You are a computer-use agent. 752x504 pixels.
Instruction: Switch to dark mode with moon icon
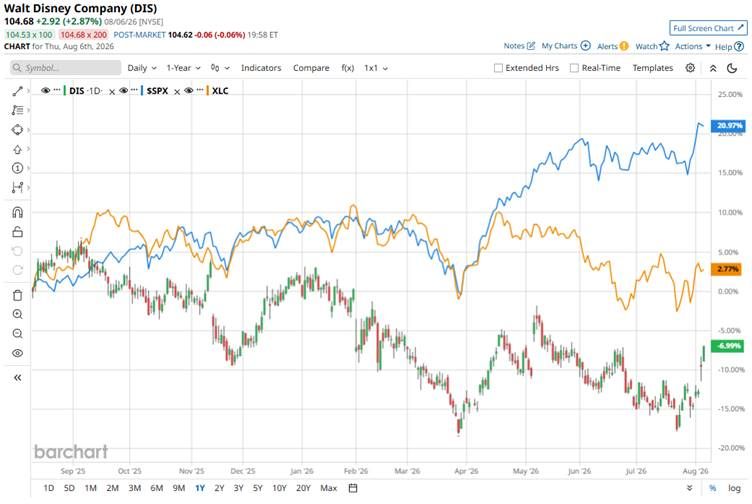[x=732, y=68]
